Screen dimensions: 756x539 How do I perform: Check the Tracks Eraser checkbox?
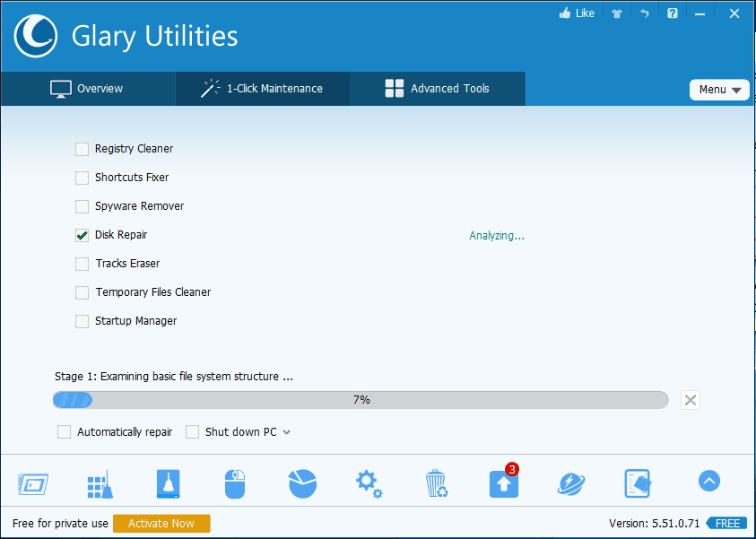[x=82, y=264]
